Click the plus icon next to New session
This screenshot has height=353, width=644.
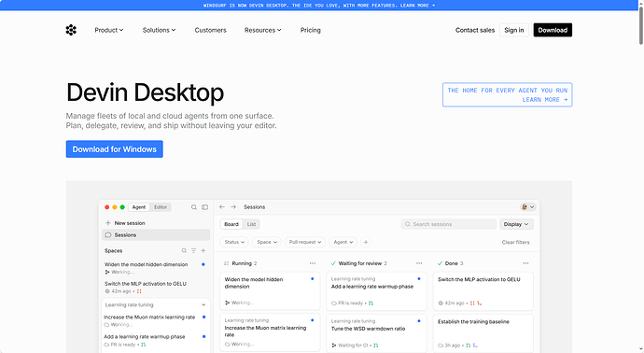click(108, 223)
